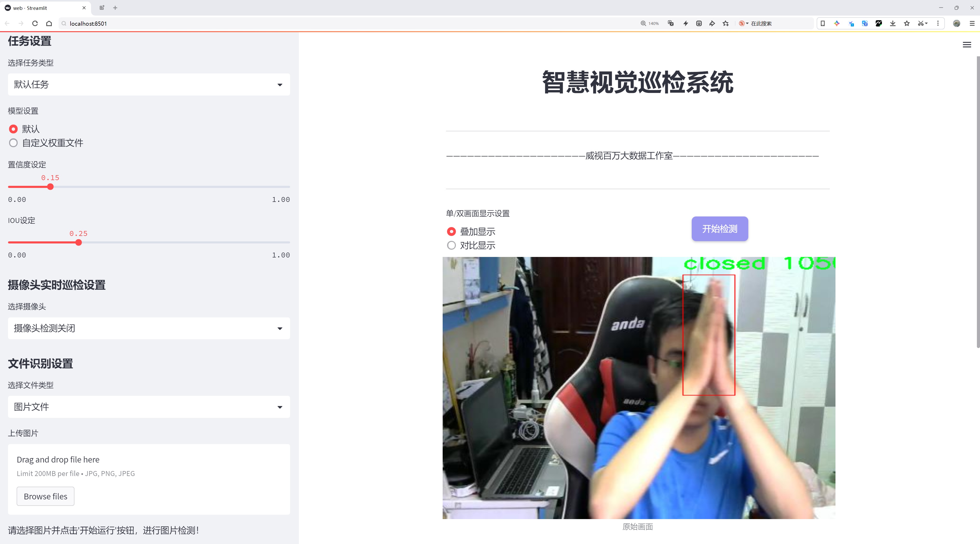Click the bookmark star in address bar
The width and height of the screenshot is (980, 544).
725,24
